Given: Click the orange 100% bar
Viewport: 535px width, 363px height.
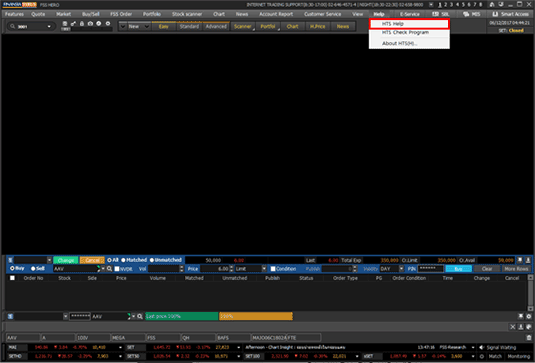Looking at the screenshot, I should pos(256,316).
